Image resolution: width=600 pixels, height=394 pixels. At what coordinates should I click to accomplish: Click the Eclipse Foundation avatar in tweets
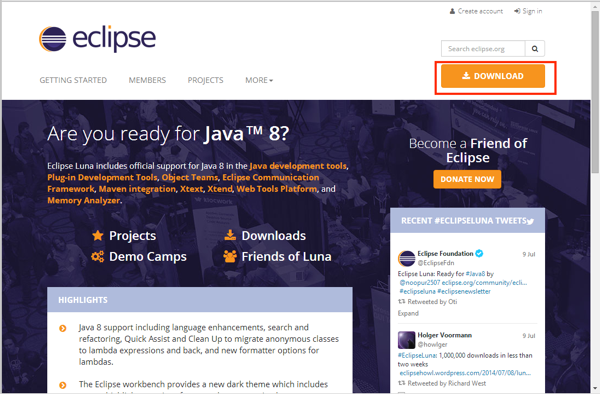pos(406,259)
